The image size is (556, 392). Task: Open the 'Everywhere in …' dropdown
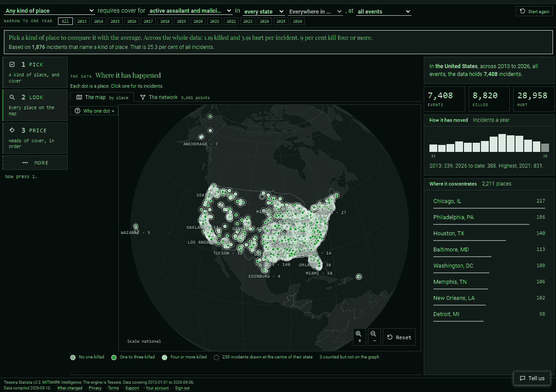315,11
